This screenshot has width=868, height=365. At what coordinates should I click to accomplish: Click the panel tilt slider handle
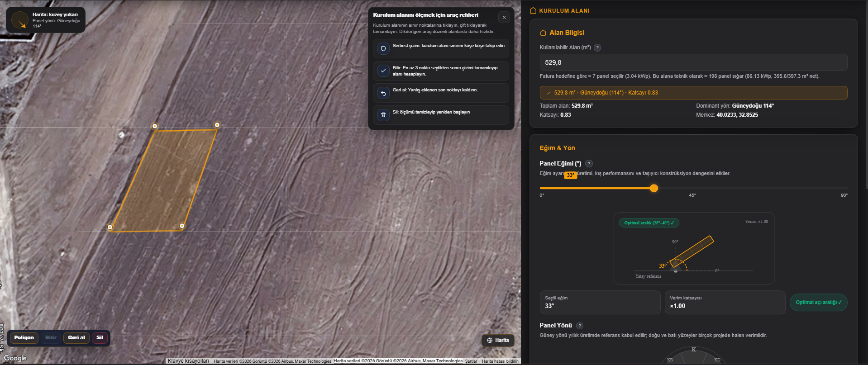pyautogui.click(x=654, y=188)
